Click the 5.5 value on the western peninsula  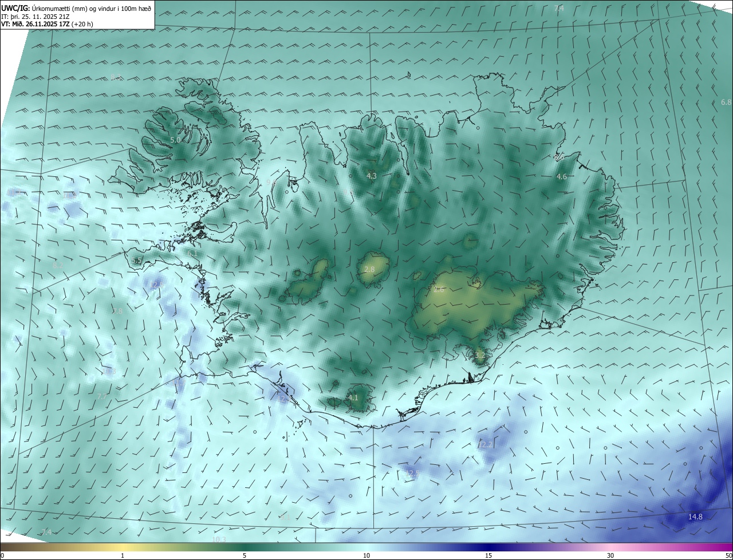click(137, 261)
